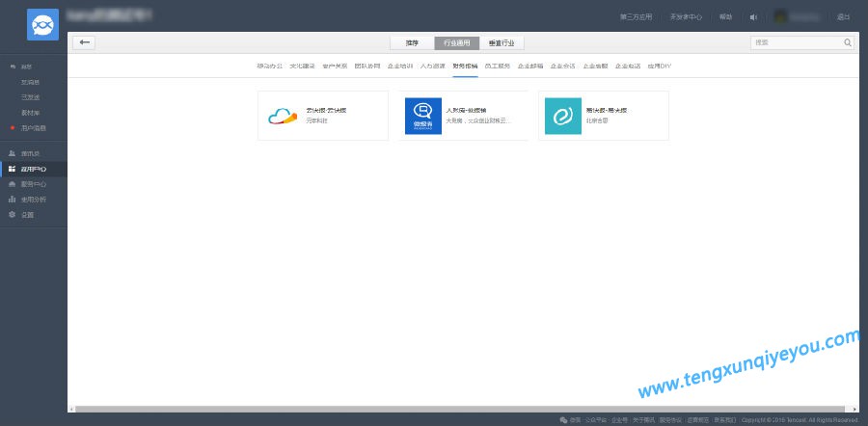Click the speaker announcement icon in header
Screen dimensions: 868x426
[753, 17]
